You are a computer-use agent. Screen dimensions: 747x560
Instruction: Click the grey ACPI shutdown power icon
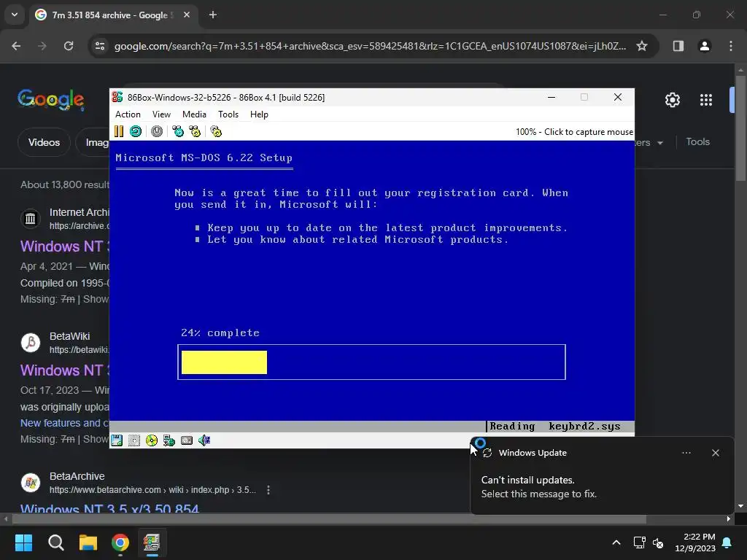coord(157,131)
